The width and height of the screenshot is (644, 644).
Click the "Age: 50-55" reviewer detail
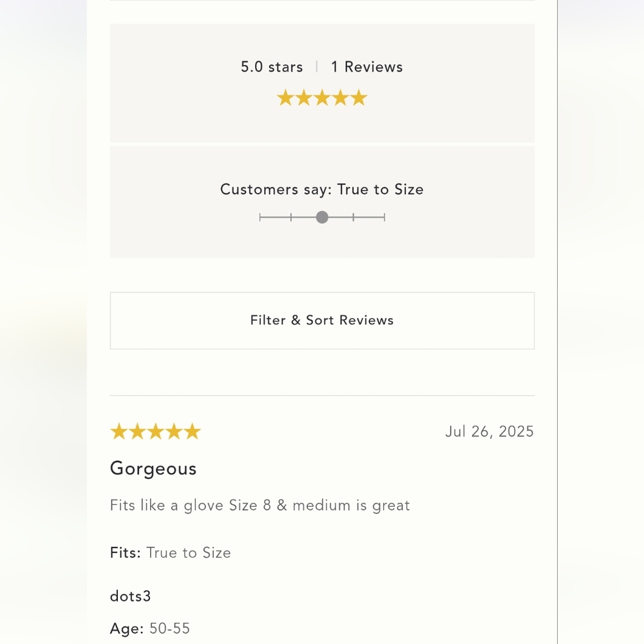(x=150, y=629)
